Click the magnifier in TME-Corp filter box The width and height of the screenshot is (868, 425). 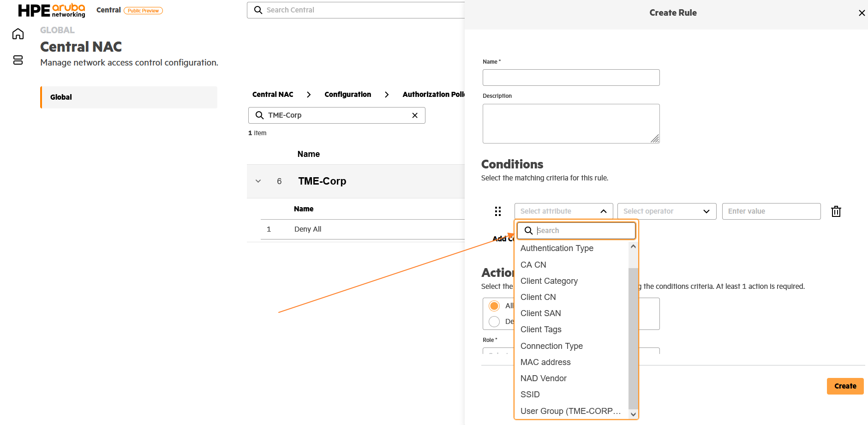click(x=259, y=115)
